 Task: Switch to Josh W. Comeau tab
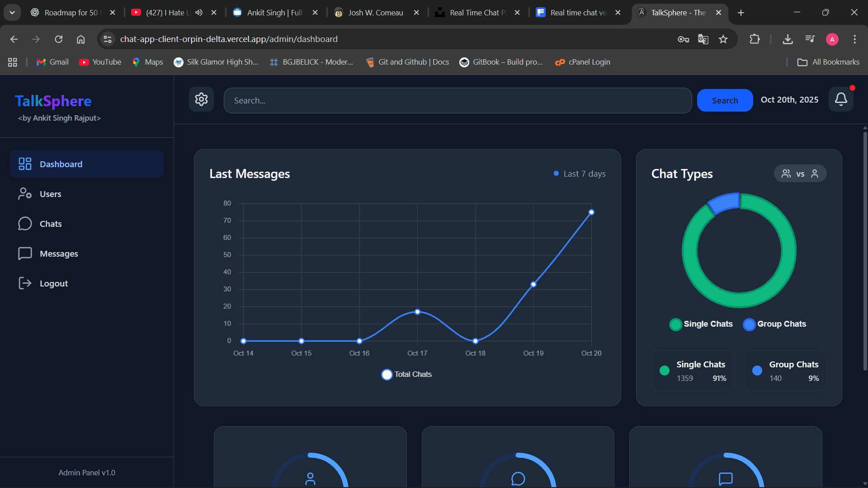point(375,13)
